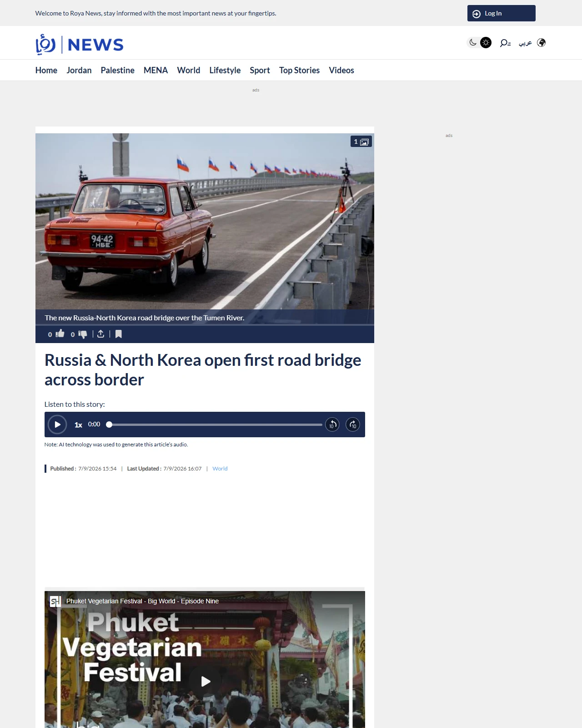Like the article with thumbs-up icon
Screen dimensions: 582x728
coord(60,334)
